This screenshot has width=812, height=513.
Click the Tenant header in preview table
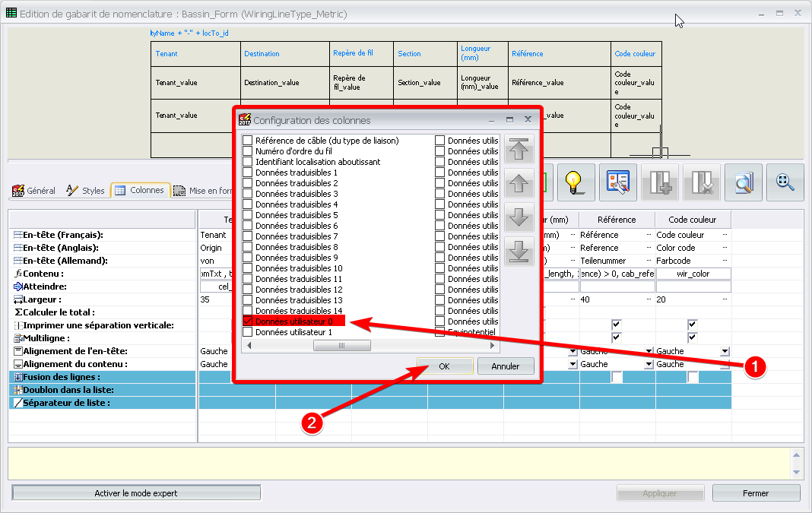[167, 53]
